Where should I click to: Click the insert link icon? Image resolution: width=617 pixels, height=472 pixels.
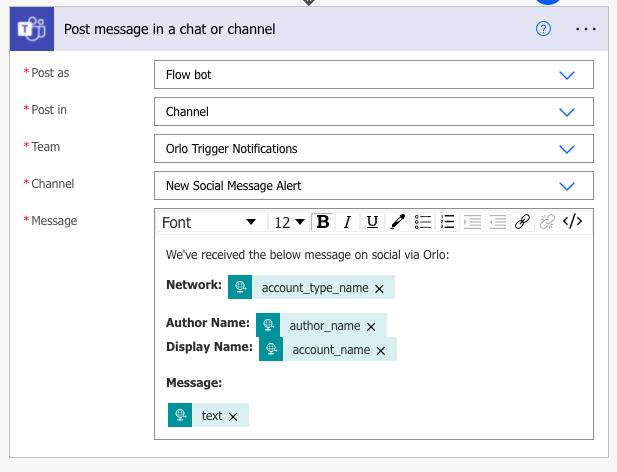(522, 222)
